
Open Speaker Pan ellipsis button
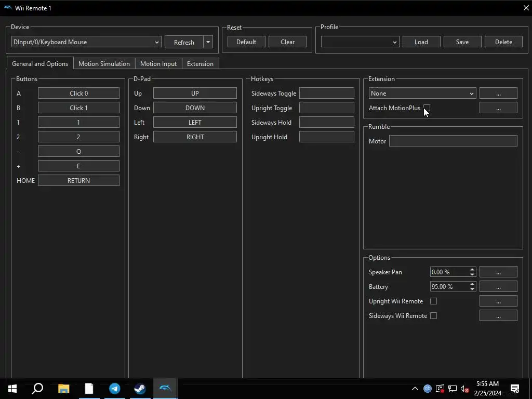498,272
